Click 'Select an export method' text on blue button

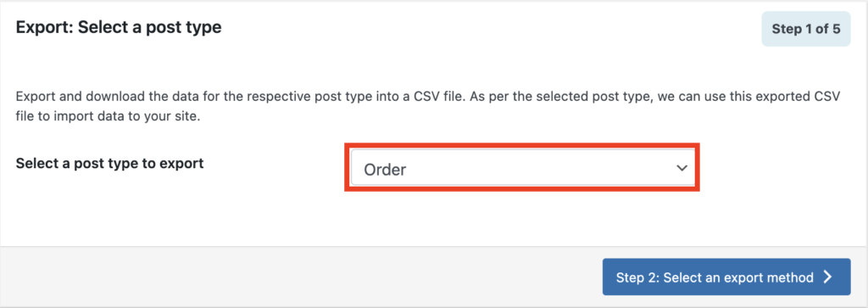point(738,277)
